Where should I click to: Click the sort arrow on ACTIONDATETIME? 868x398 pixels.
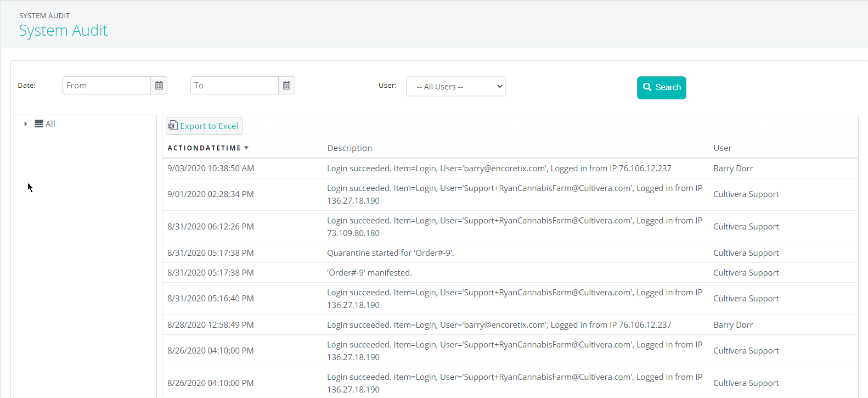pyautogui.click(x=246, y=148)
